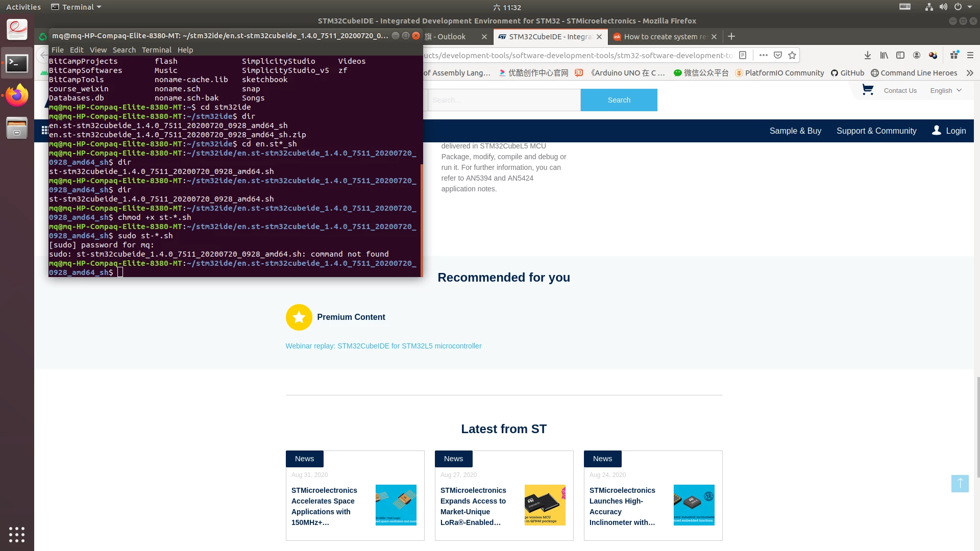Click the blue Search button
This screenshot has width=980, height=551.
coord(619,100)
